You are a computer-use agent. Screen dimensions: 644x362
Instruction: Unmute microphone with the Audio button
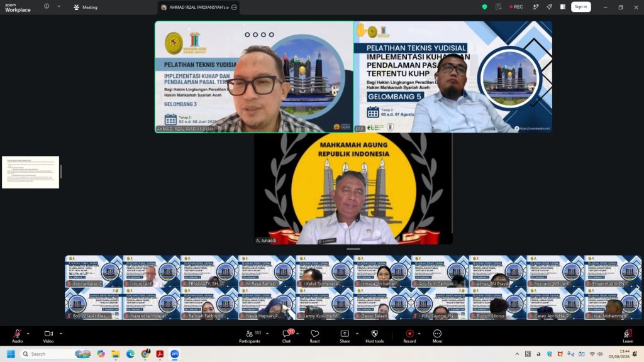tap(17, 336)
